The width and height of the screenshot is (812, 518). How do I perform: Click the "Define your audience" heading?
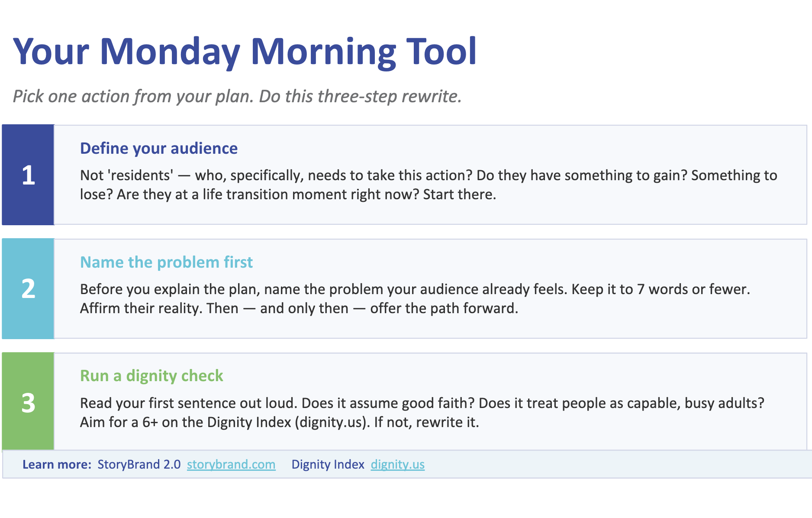click(x=159, y=148)
